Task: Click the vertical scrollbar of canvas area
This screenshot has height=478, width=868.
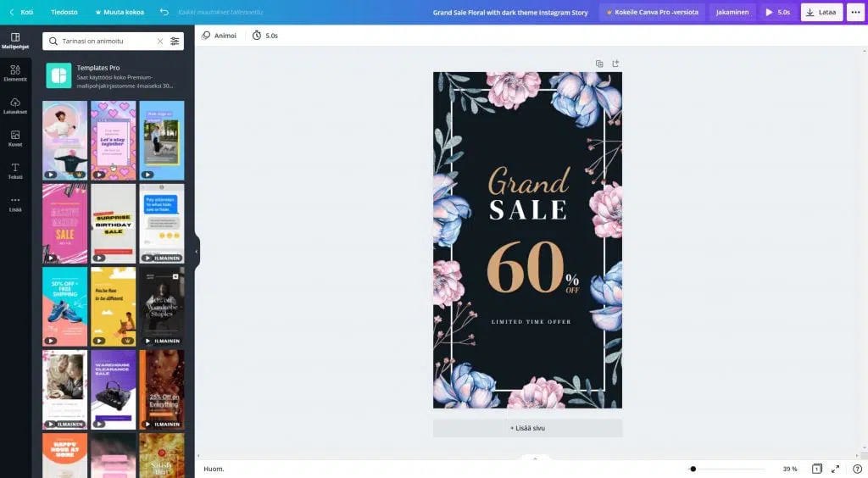Action: (864, 249)
